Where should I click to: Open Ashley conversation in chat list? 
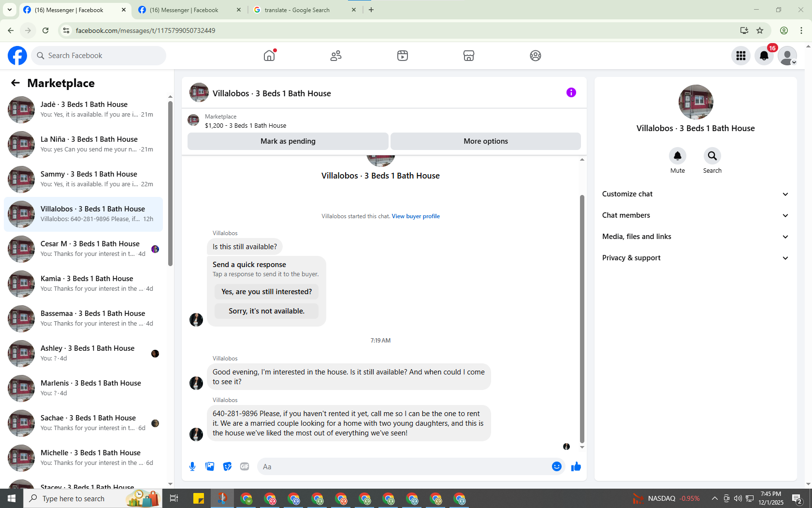coord(84,354)
